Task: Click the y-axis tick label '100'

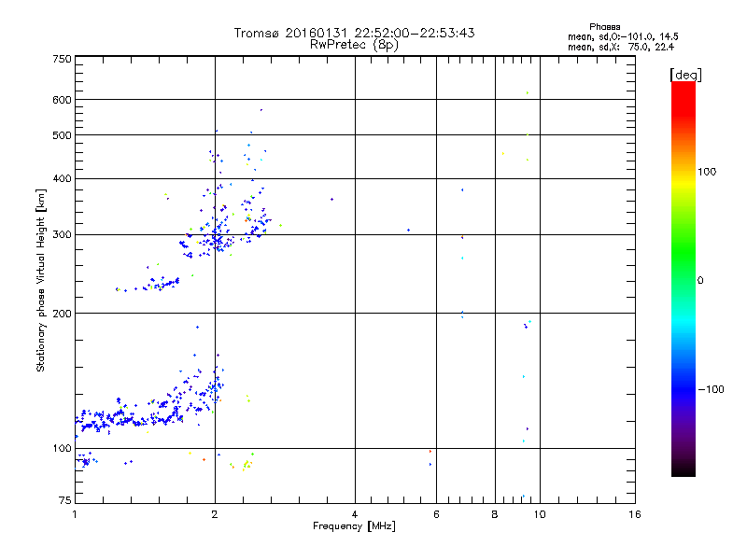Action: (x=62, y=448)
